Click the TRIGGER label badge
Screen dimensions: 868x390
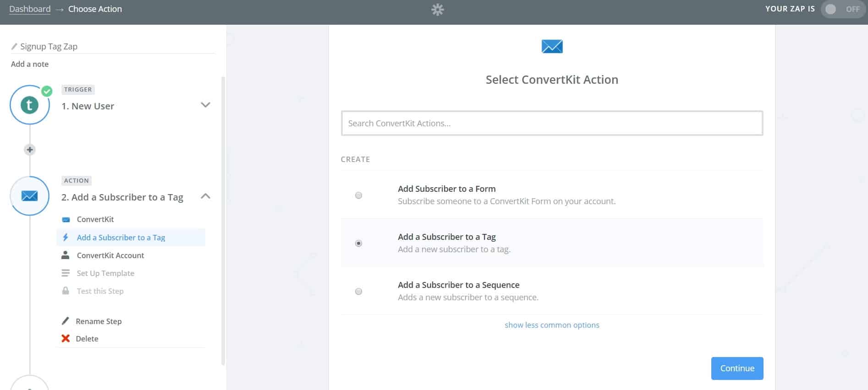(78, 90)
